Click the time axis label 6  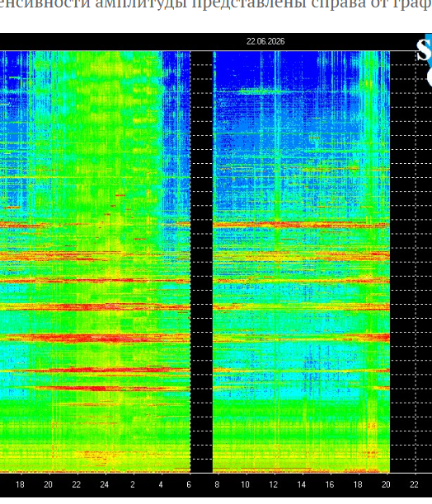click(x=189, y=484)
